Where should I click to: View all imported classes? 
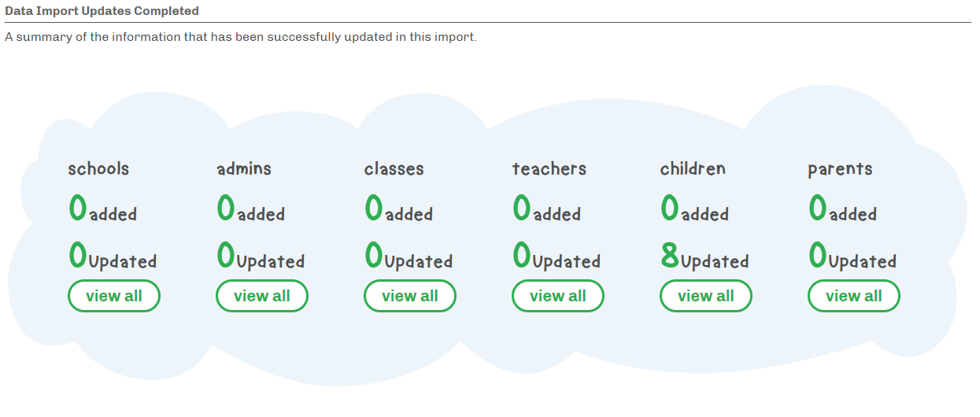(410, 296)
